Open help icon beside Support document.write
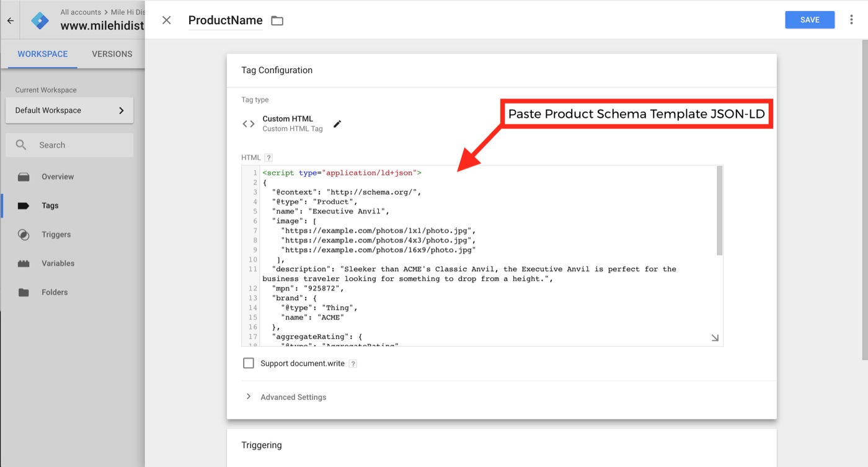 pos(353,364)
